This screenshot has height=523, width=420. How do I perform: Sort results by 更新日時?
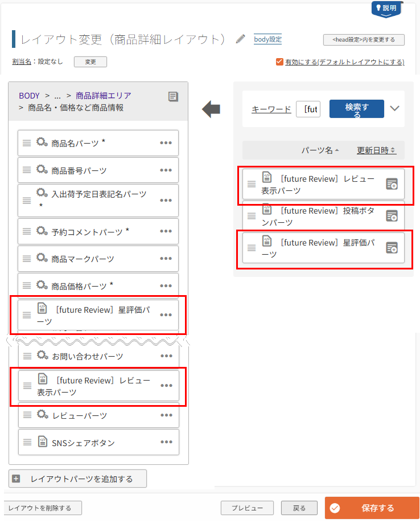(x=376, y=150)
